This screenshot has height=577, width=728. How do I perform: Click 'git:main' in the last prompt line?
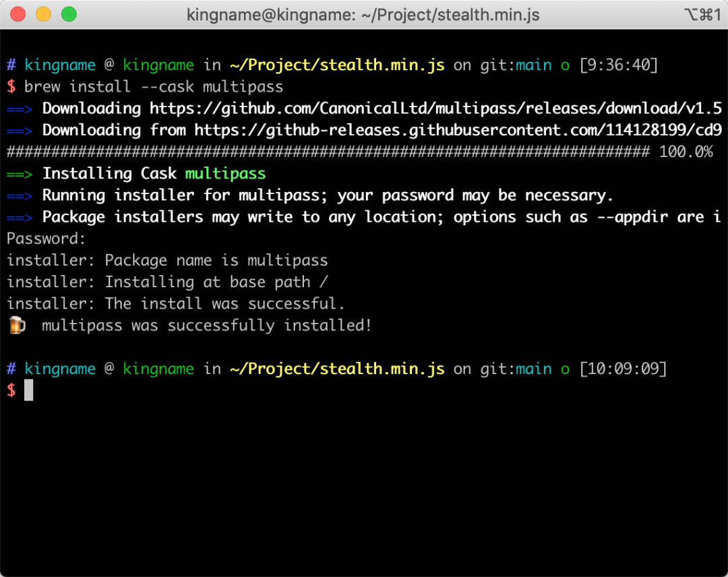pos(516,369)
